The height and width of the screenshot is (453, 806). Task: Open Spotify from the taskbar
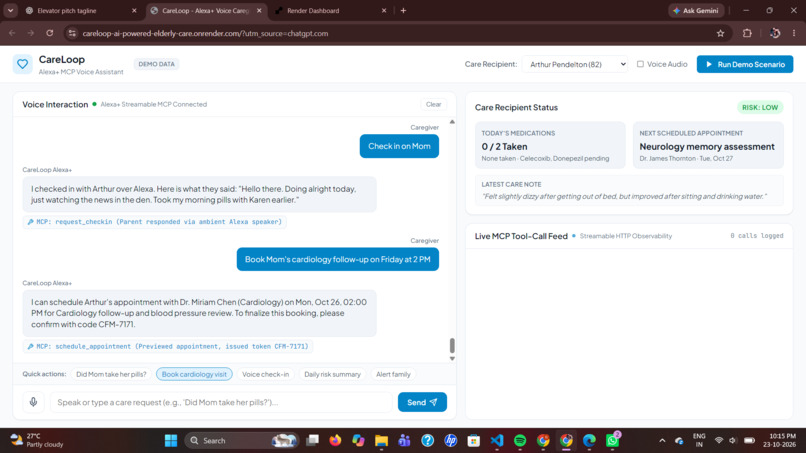coord(520,441)
